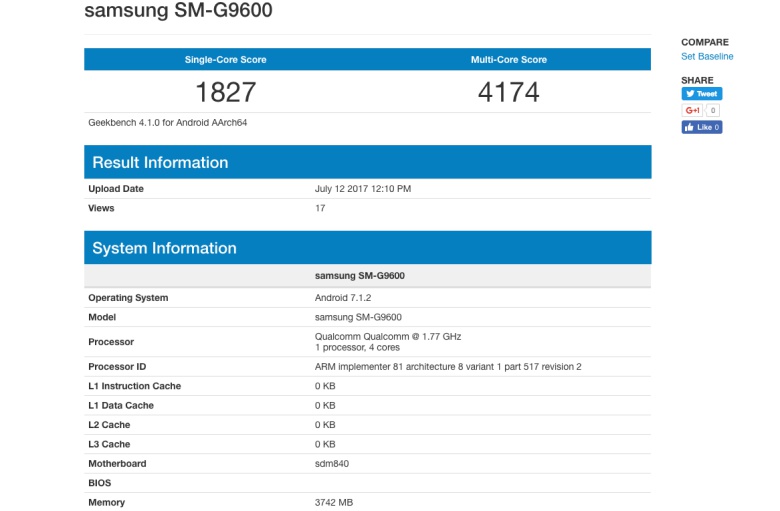Click the COMPARE sidebar heading
Screen dimensions: 780x511
(705, 42)
